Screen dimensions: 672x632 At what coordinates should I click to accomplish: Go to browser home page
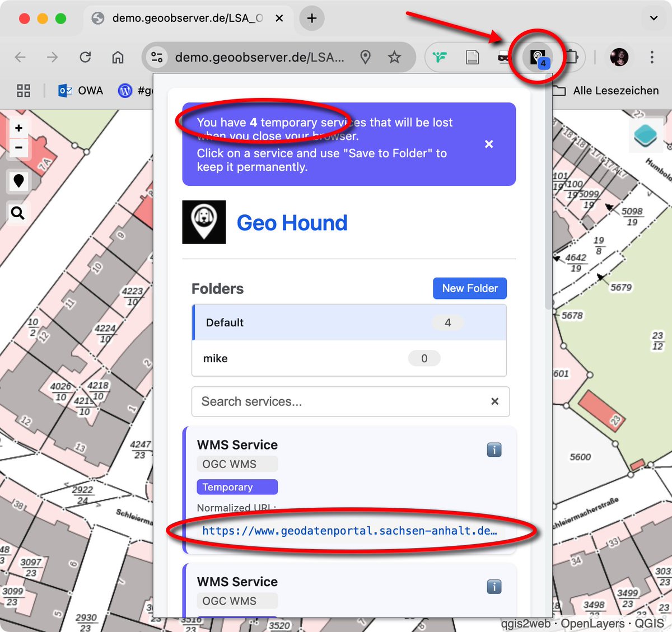118,57
